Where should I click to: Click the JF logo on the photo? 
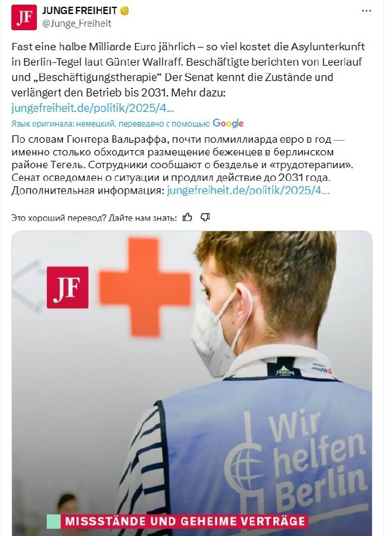(x=67, y=287)
